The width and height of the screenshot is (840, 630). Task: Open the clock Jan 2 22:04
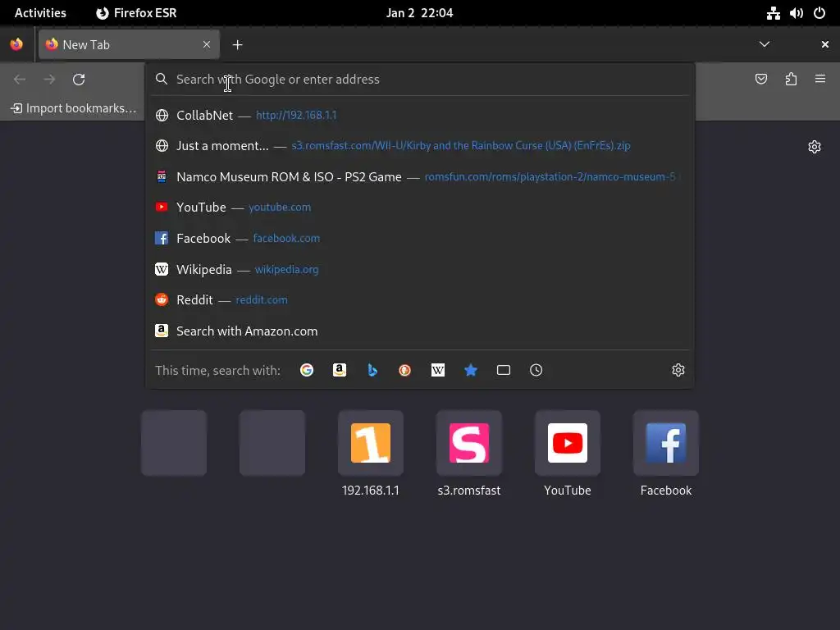point(419,13)
